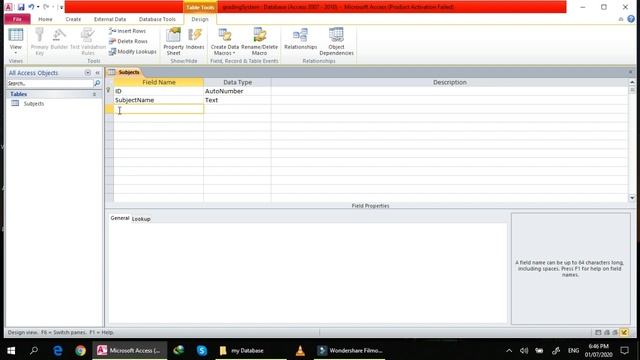Click the ID field name cell
The image size is (640, 360).
pos(158,91)
